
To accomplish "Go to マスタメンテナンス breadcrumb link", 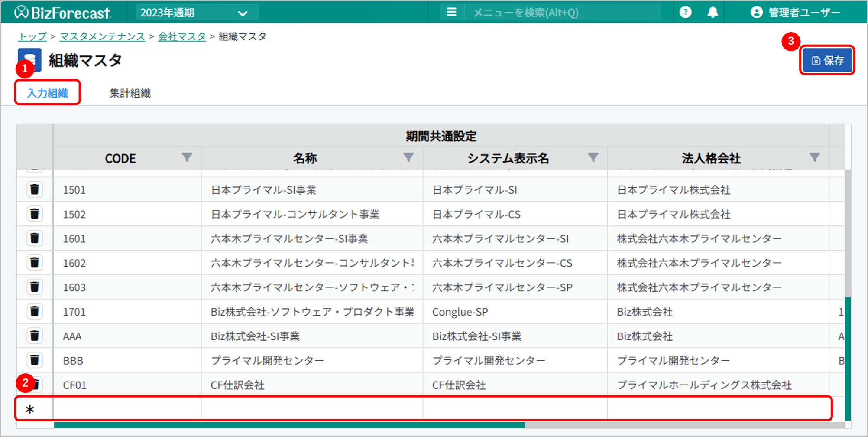I will (102, 36).
